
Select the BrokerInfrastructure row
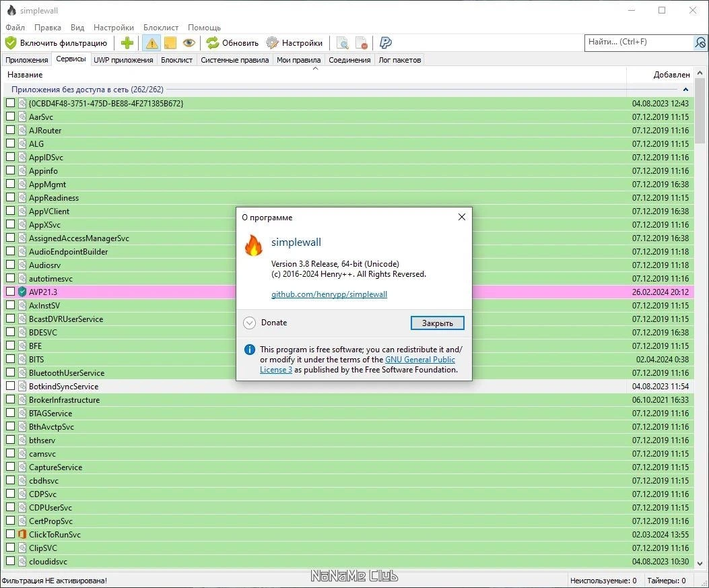click(x=349, y=400)
